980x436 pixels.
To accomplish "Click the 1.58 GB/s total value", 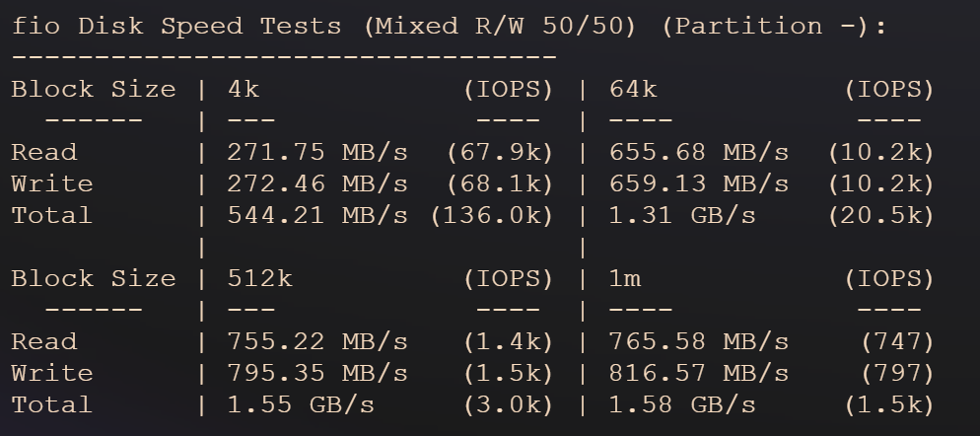I will [682, 404].
